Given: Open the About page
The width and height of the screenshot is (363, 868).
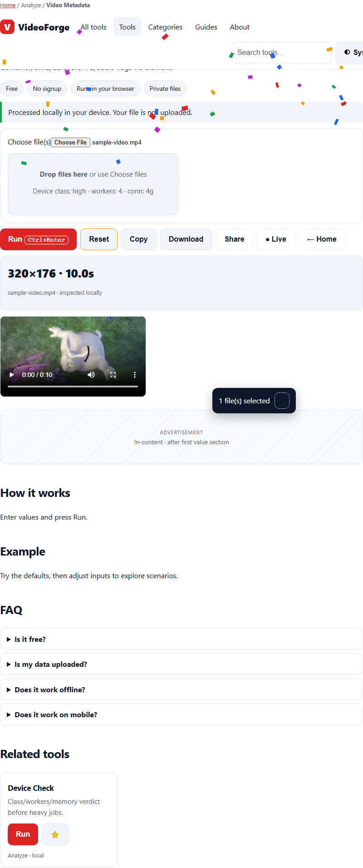Looking at the screenshot, I should [240, 27].
